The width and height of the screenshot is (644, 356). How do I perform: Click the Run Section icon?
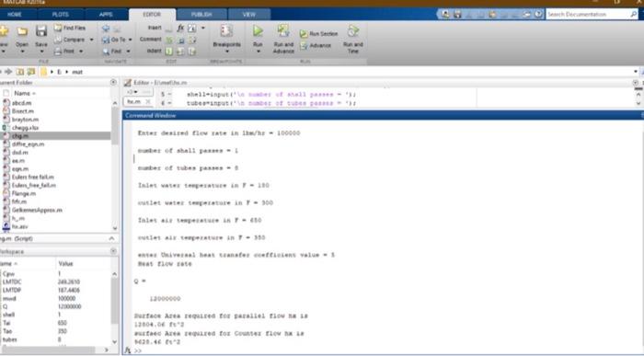pos(304,34)
